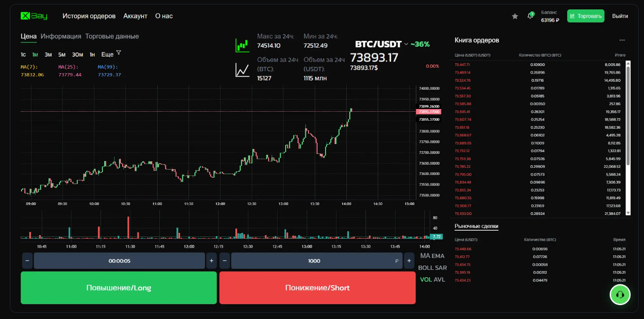Expand the BTC/USDT pair dropdown

(406, 44)
